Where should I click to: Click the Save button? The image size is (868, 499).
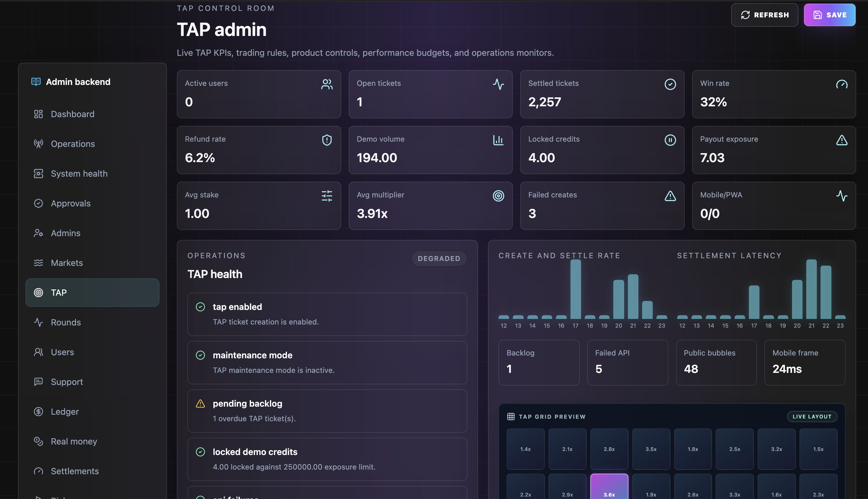pos(829,15)
